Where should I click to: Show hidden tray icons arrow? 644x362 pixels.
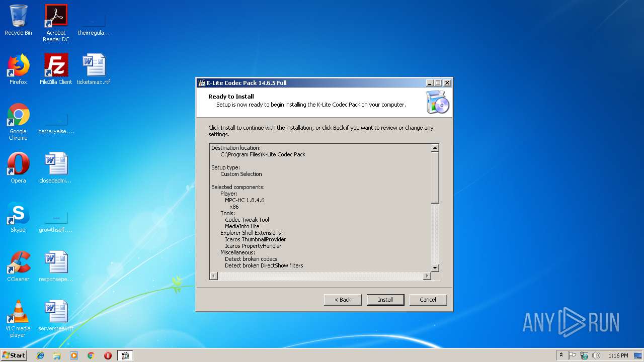click(561, 355)
